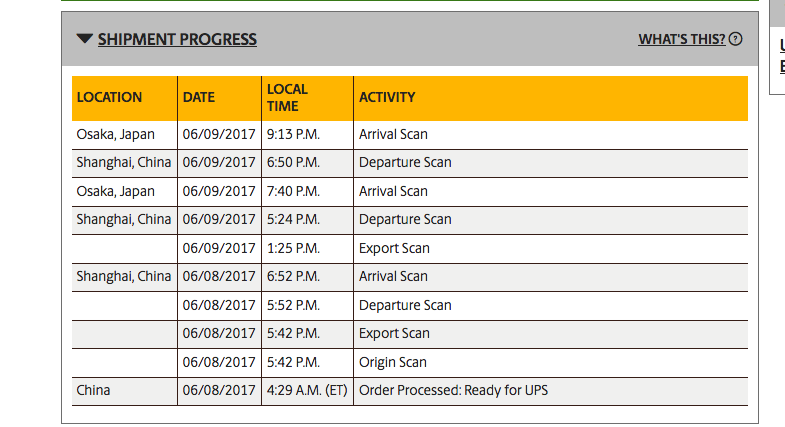The width and height of the screenshot is (785, 427).
Task: Click the Shipment Progress heading link
Action: [x=177, y=39]
